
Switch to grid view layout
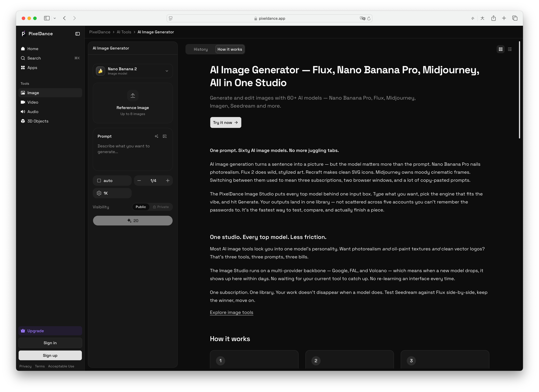(x=500, y=49)
